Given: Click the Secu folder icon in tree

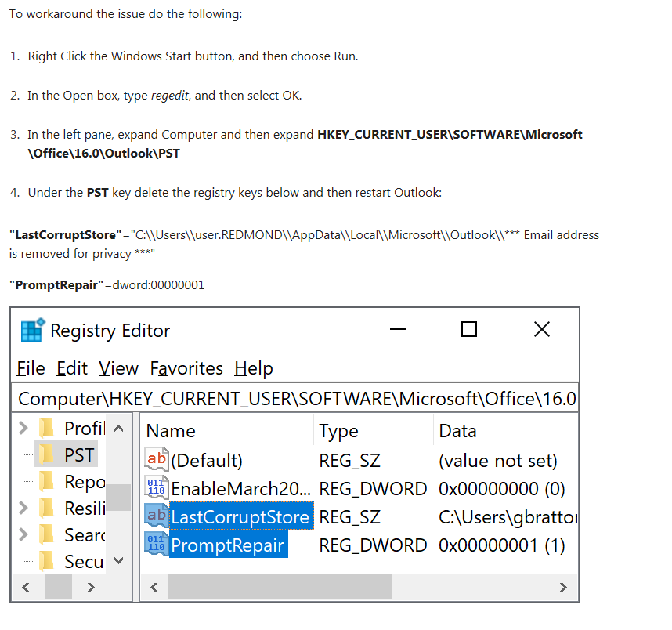Looking at the screenshot, I should pos(46,561).
